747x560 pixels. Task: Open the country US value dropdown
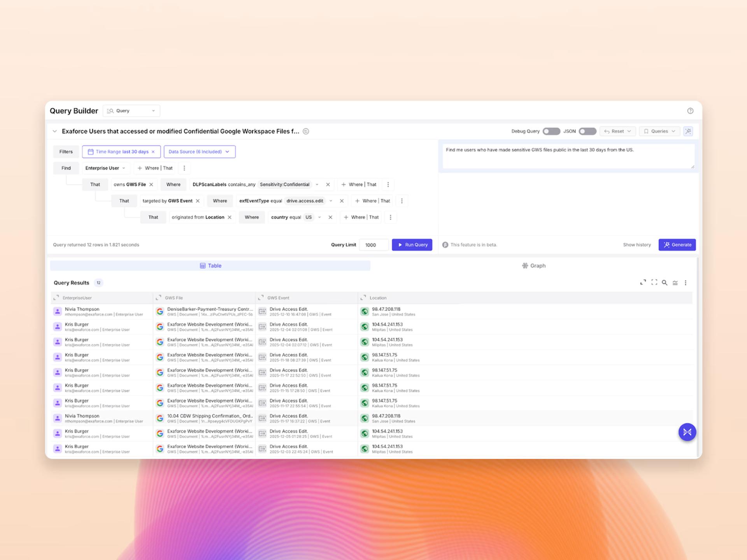click(x=319, y=217)
